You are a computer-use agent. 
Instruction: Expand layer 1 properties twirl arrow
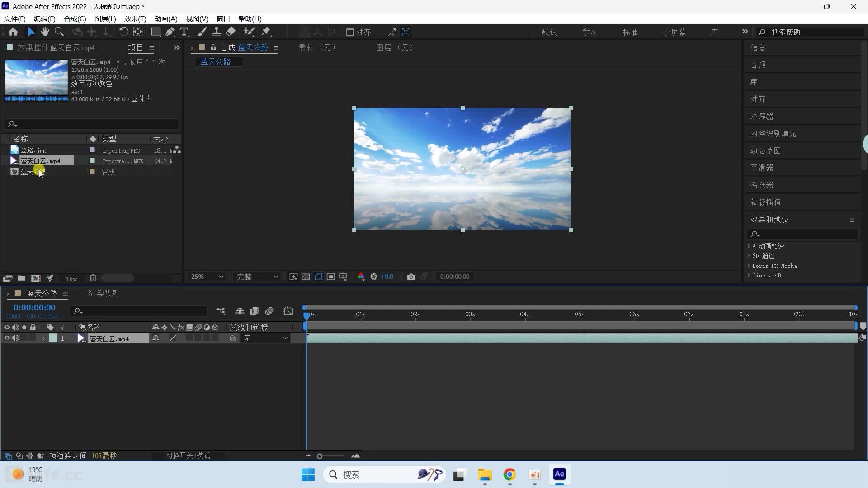(43, 338)
